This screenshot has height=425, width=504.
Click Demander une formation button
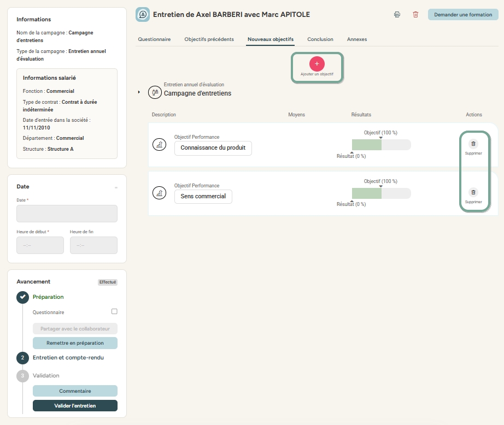click(462, 15)
